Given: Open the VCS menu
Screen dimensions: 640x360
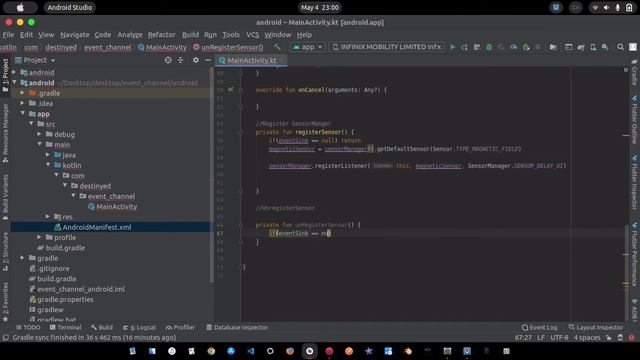Looking at the screenshot, I should pos(253,35).
